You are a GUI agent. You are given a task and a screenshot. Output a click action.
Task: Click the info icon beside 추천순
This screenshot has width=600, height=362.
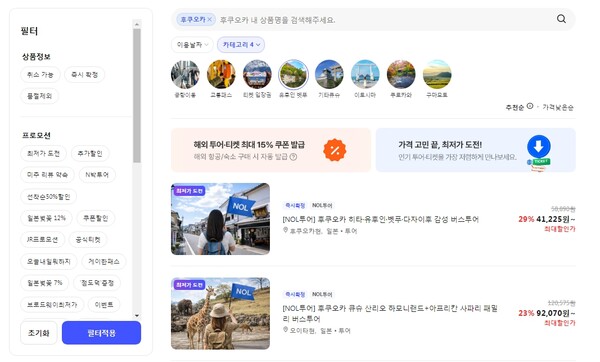530,106
